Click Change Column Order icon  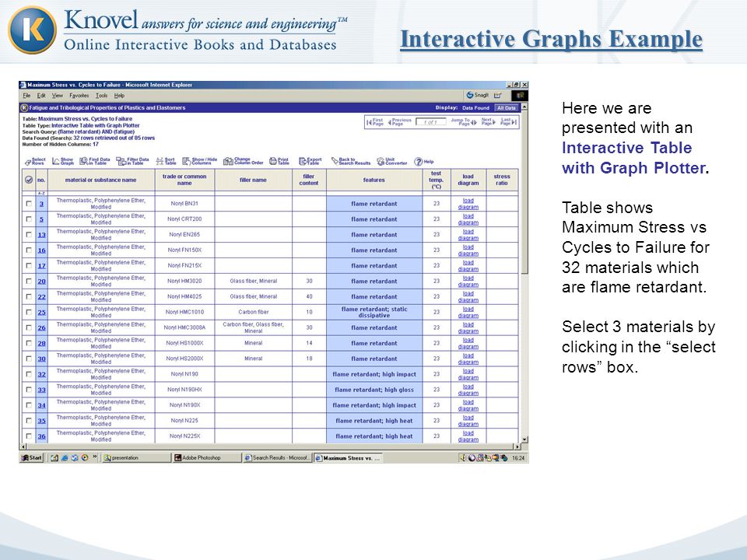coord(243,162)
